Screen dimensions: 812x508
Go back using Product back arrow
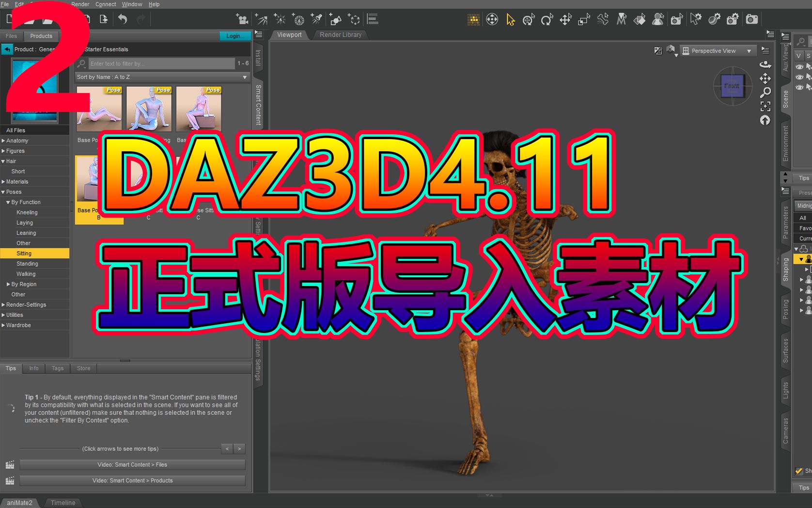click(7, 49)
